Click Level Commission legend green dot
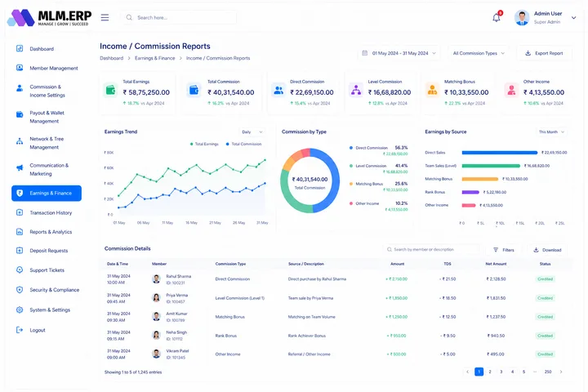 pyautogui.click(x=351, y=166)
